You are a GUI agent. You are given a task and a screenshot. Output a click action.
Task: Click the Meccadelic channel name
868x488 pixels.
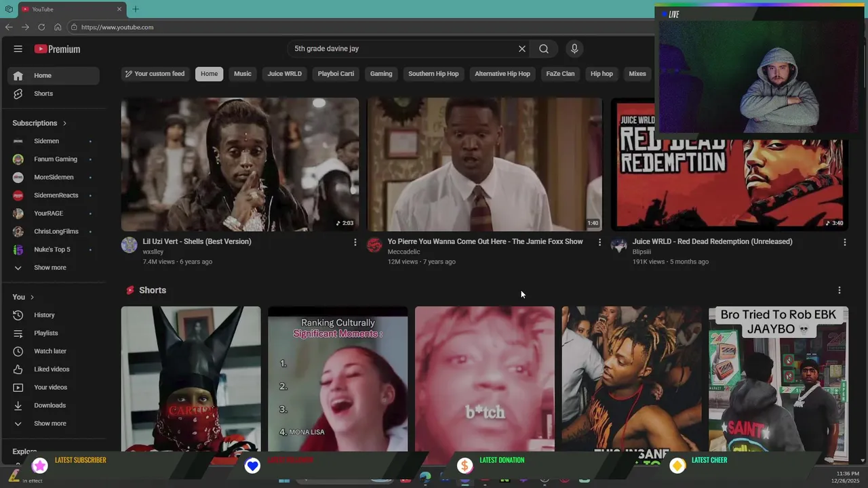pyautogui.click(x=403, y=252)
